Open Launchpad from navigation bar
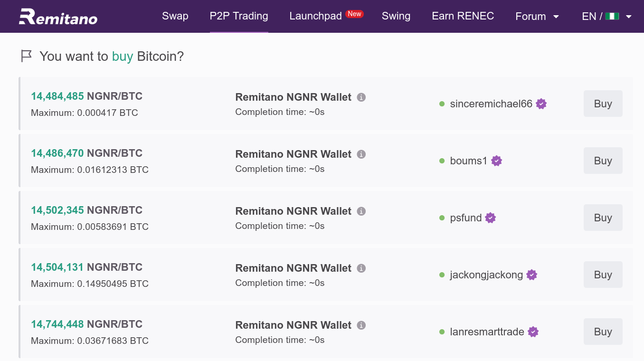This screenshot has height=361, width=644. pyautogui.click(x=315, y=16)
